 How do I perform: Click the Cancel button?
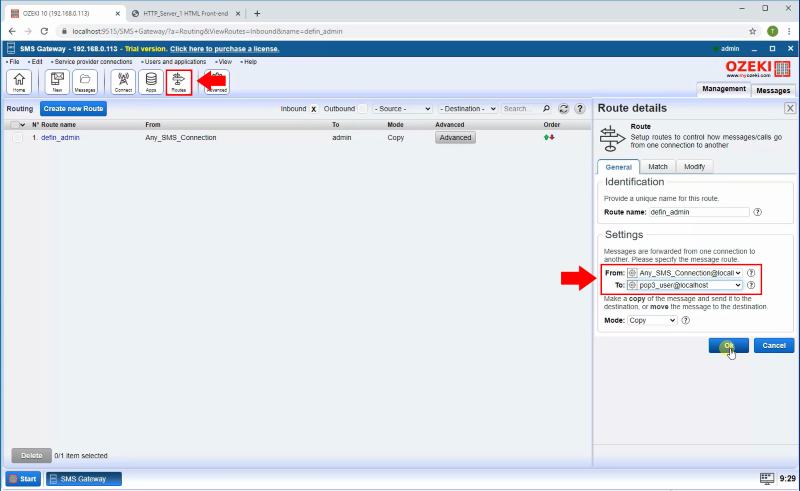click(774, 346)
